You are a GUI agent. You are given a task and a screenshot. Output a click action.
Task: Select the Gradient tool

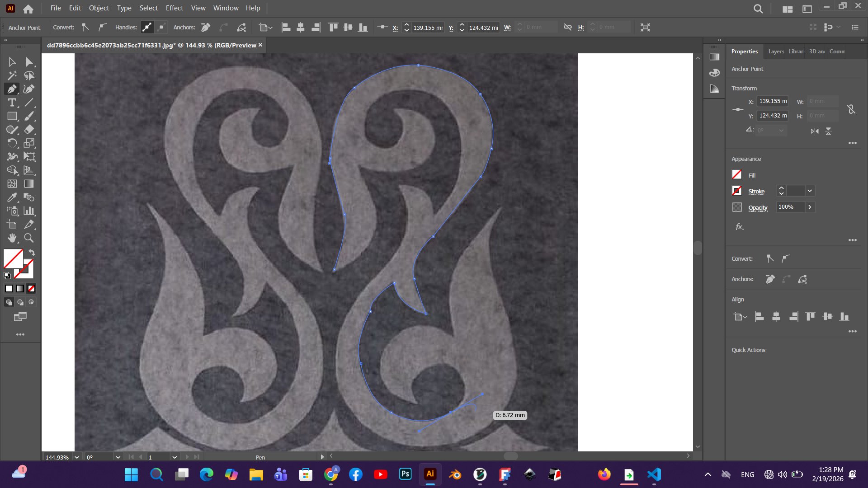click(x=29, y=184)
